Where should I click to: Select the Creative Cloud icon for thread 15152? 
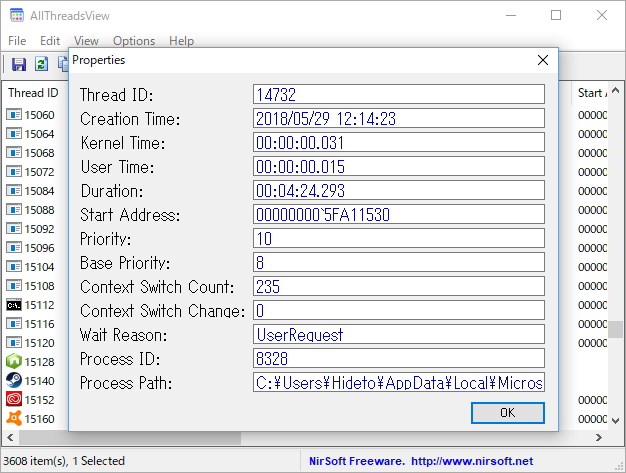[14, 400]
